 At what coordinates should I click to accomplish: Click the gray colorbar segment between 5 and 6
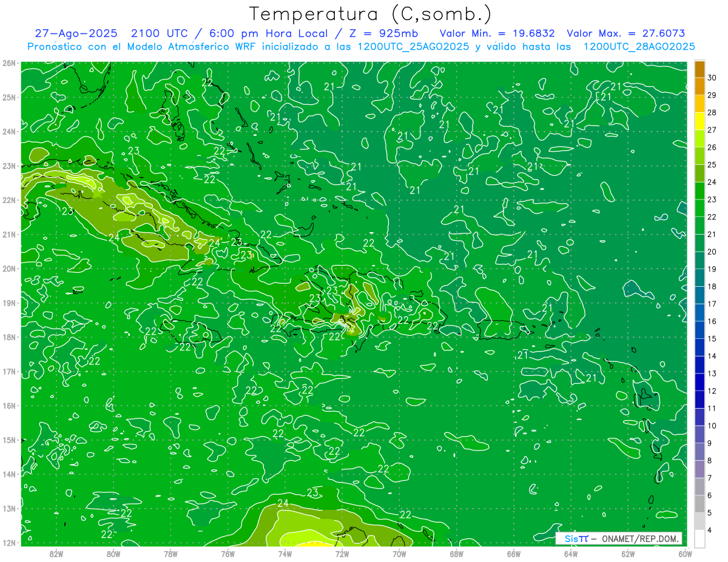click(x=699, y=504)
